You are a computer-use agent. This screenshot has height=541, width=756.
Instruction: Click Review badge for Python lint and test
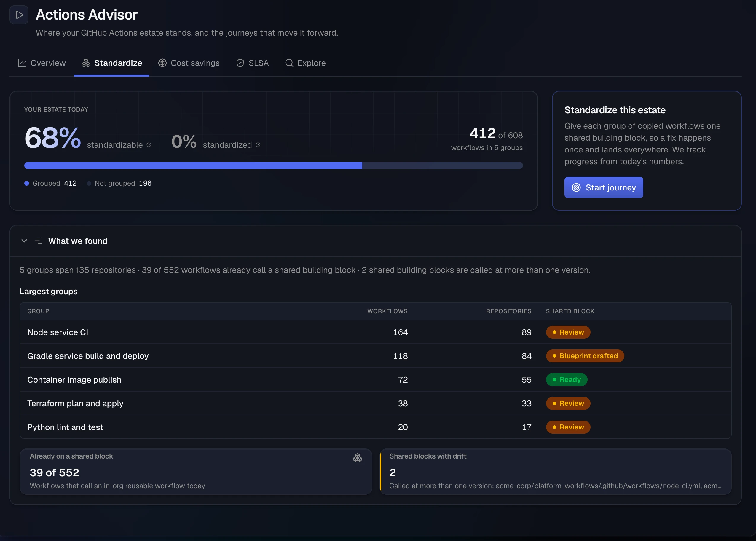point(568,427)
